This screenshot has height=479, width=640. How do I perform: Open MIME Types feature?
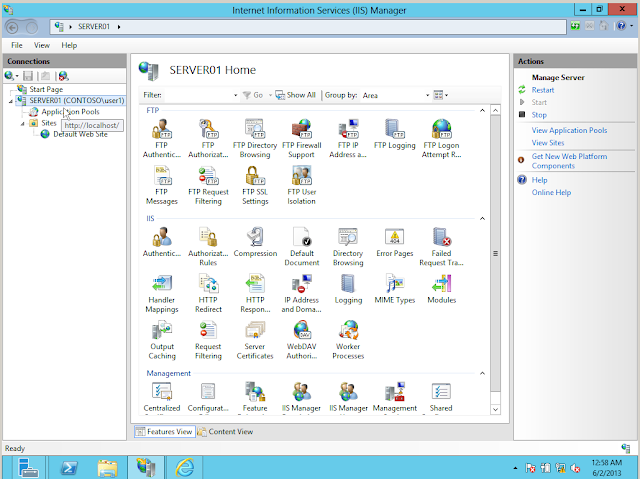(x=395, y=289)
